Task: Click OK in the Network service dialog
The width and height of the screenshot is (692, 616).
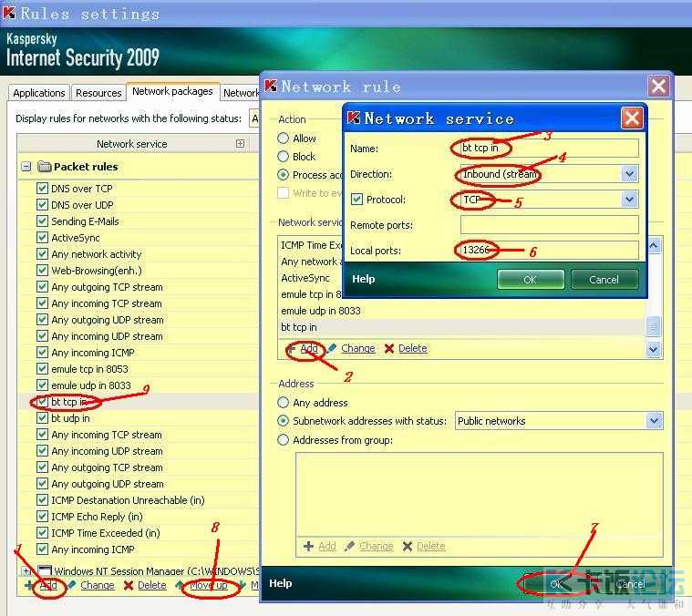Action: [x=531, y=280]
